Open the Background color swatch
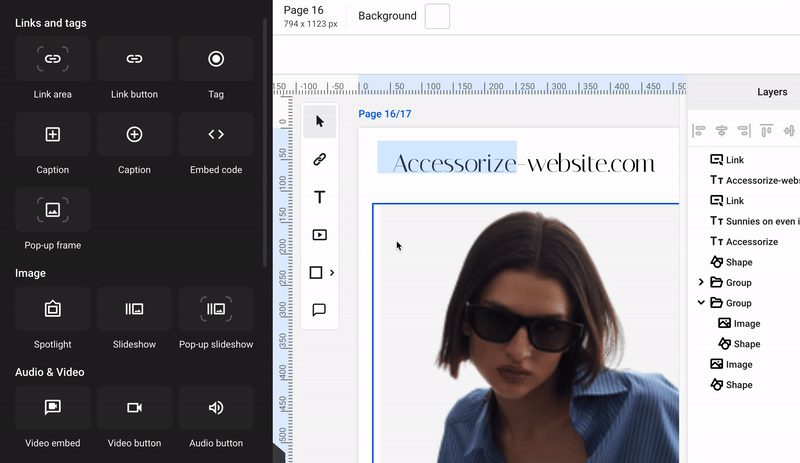 [x=437, y=16]
